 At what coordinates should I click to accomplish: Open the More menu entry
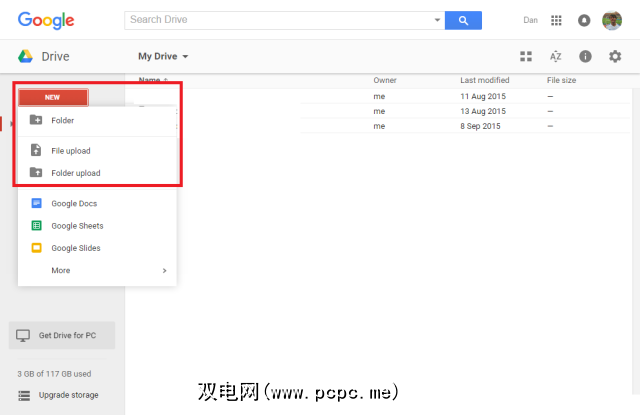point(97,271)
